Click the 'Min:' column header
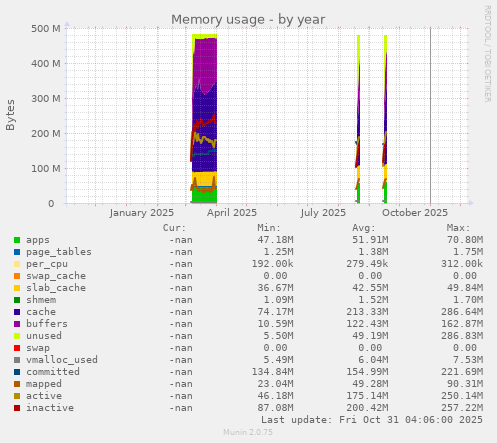The width and height of the screenshot is (497, 443). tap(269, 228)
